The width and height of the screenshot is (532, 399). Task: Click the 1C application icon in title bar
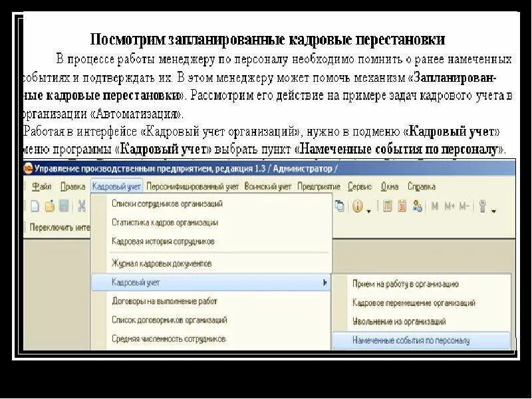[x=29, y=169]
